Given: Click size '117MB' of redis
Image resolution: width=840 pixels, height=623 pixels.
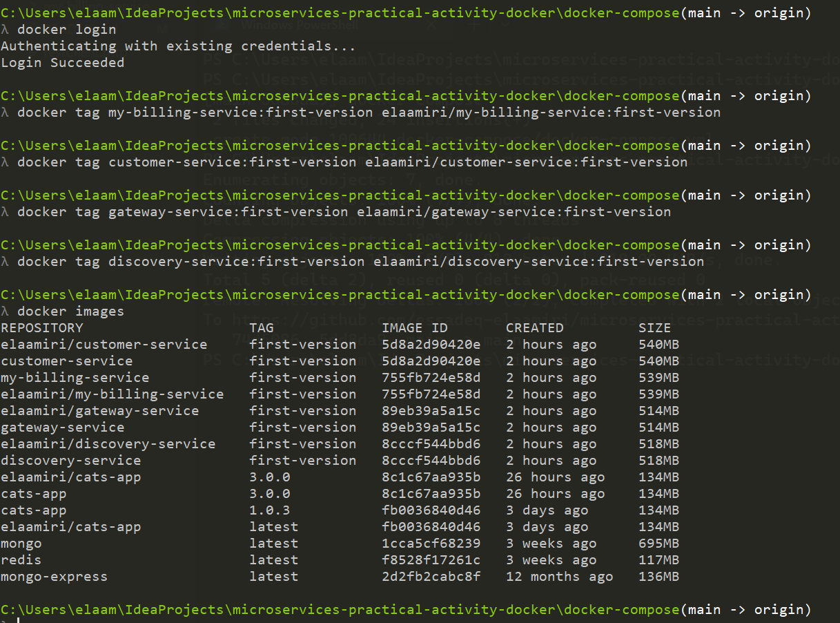Looking at the screenshot, I should click(659, 560).
